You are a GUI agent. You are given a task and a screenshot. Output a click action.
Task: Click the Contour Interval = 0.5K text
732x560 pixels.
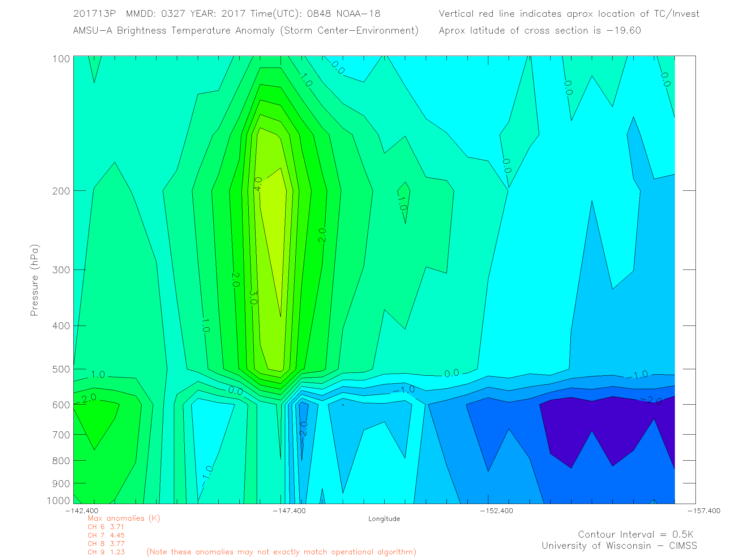[635, 534]
